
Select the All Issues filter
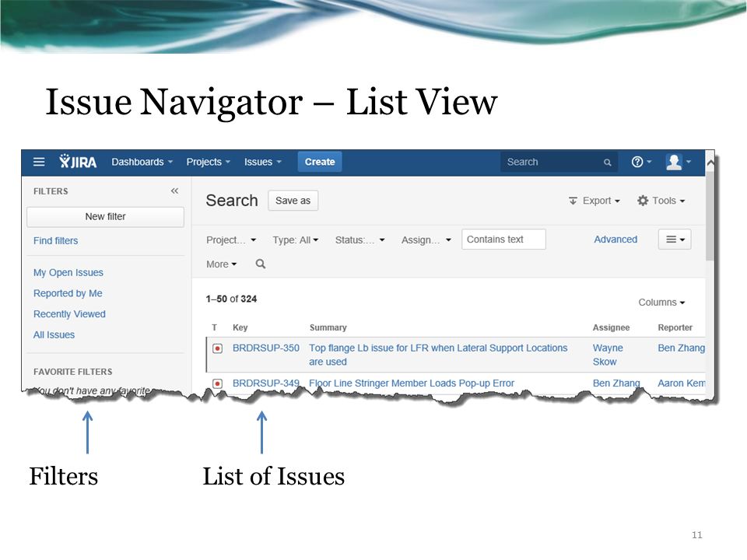point(54,334)
